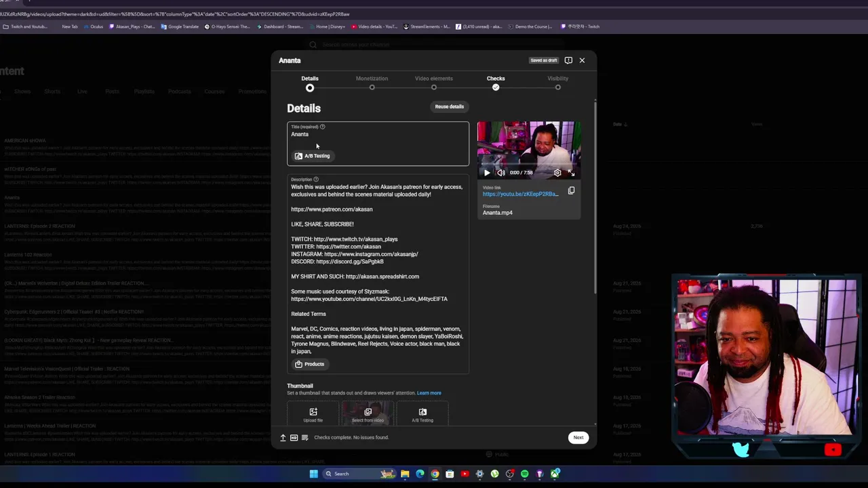Open the YouTube app on the taskbar

pos(465,474)
